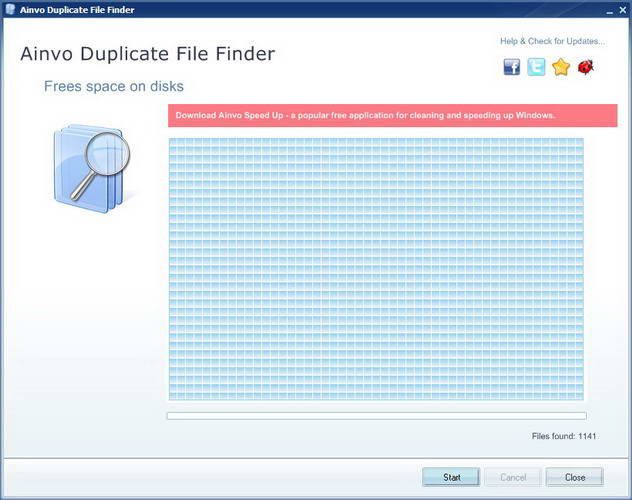
Task: Click the folder magnifier logo image
Action: coord(92,168)
